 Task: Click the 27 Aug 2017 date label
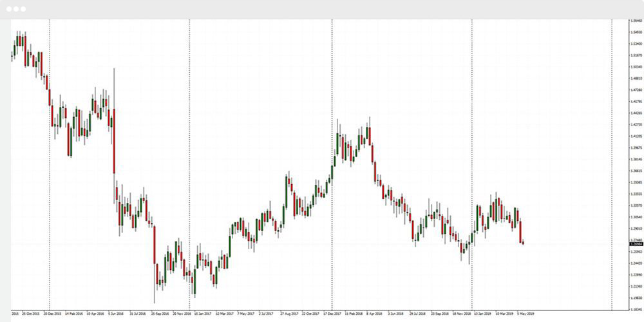290,314
